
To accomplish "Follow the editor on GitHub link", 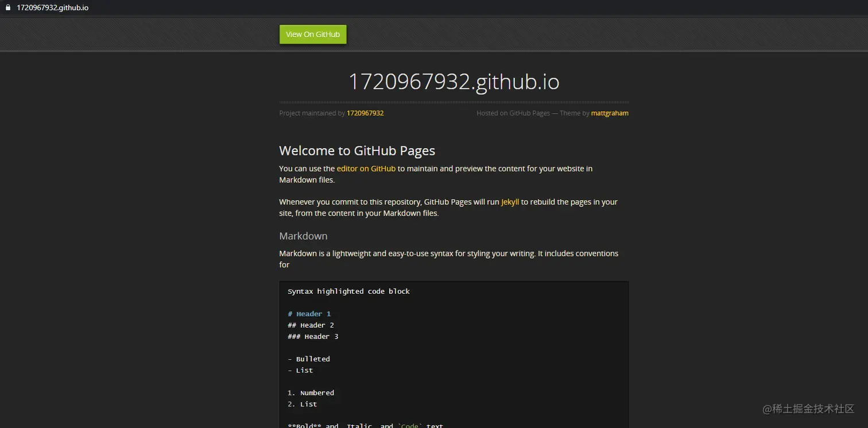I will [x=366, y=169].
